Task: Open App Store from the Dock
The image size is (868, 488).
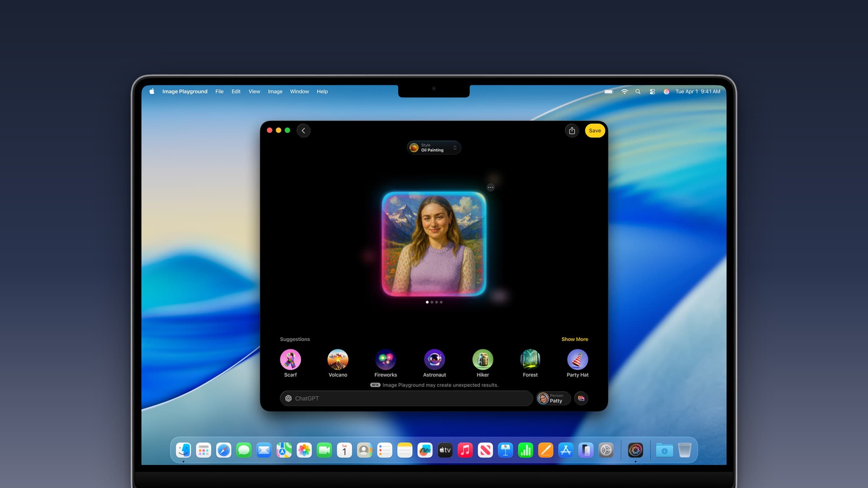Action: pyautogui.click(x=566, y=450)
